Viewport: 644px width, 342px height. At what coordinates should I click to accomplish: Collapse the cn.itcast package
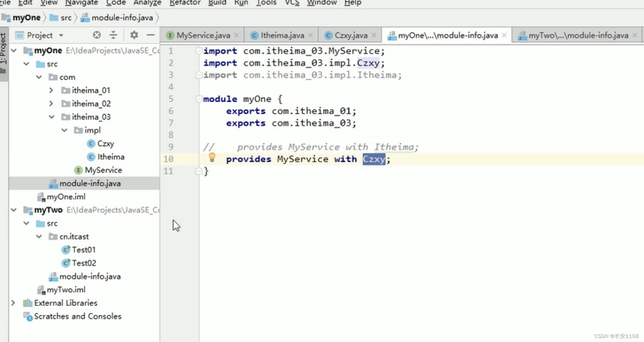[x=39, y=237]
